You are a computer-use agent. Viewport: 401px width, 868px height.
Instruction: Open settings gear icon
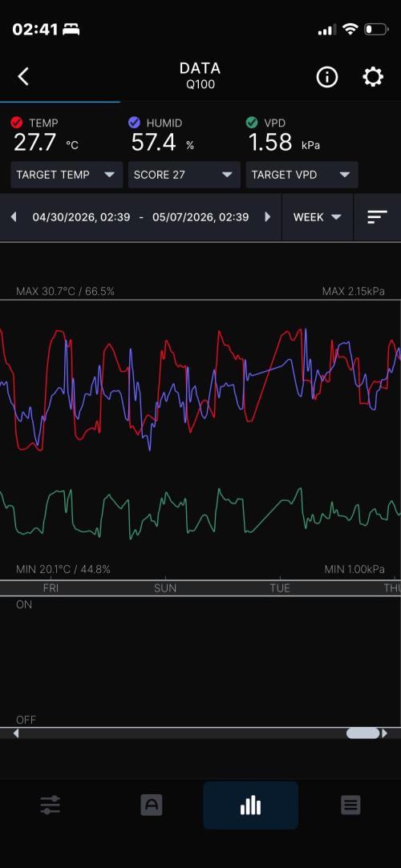pos(373,77)
